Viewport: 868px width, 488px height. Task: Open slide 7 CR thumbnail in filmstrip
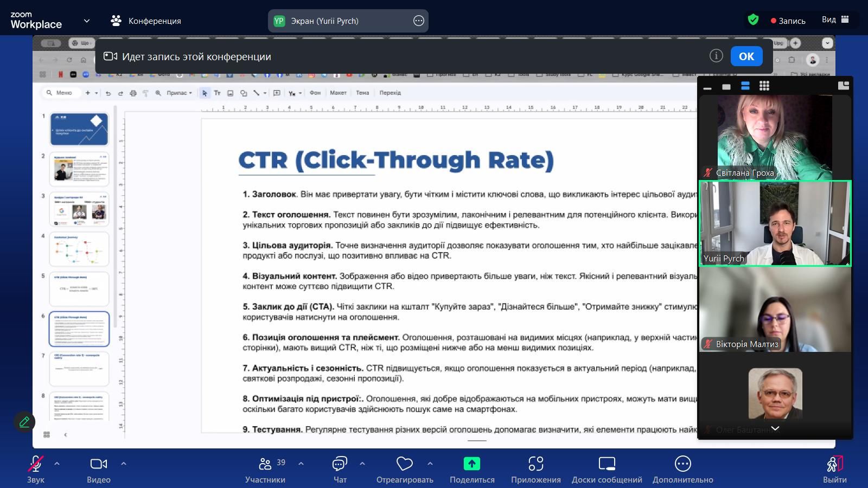pyautogui.click(x=79, y=369)
